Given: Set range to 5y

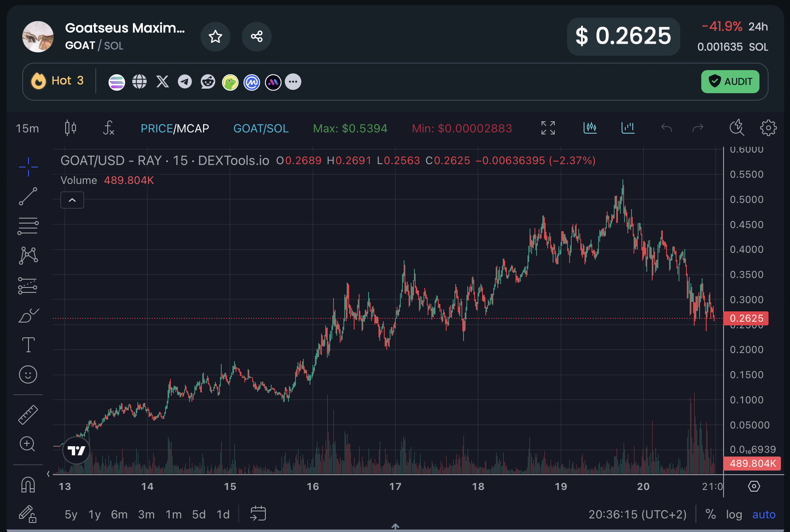Looking at the screenshot, I should point(71,515).
